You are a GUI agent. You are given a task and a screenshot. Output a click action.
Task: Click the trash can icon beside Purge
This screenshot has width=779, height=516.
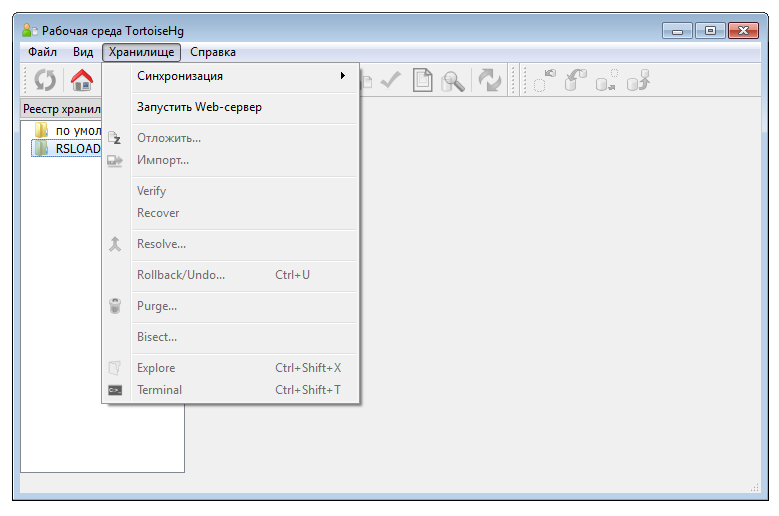pos(115,306)
